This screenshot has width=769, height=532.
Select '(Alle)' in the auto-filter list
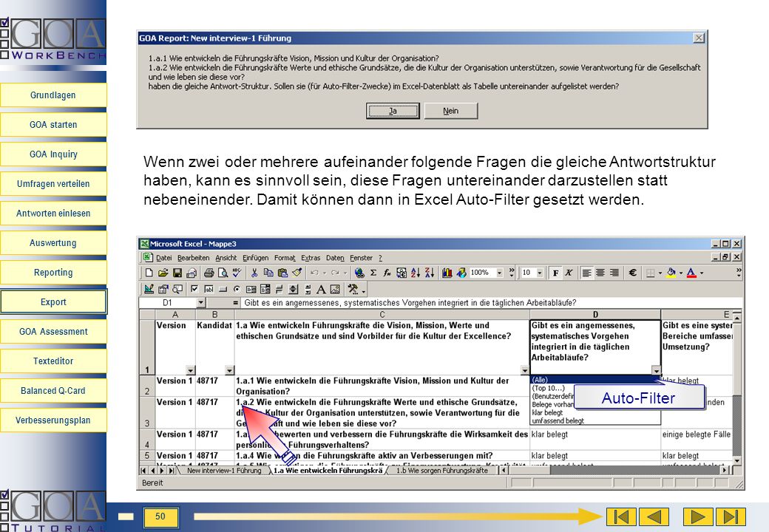pos(595,380)
